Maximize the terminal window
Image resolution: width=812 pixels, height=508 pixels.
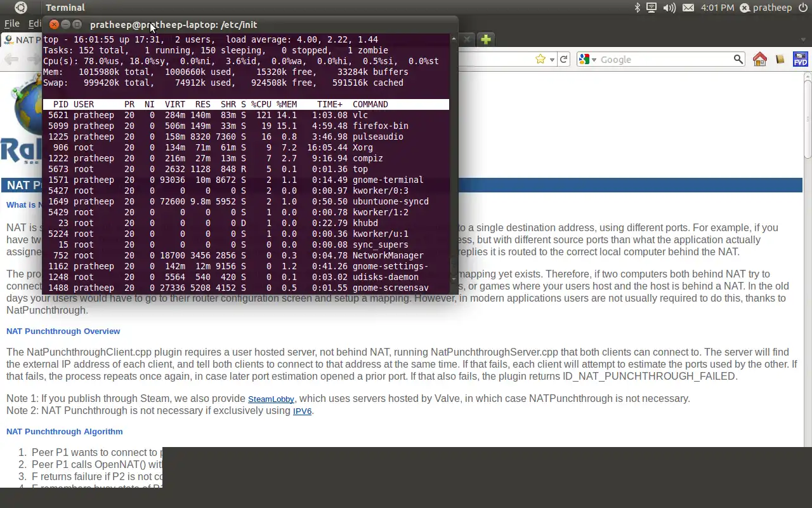pos(77,25)
